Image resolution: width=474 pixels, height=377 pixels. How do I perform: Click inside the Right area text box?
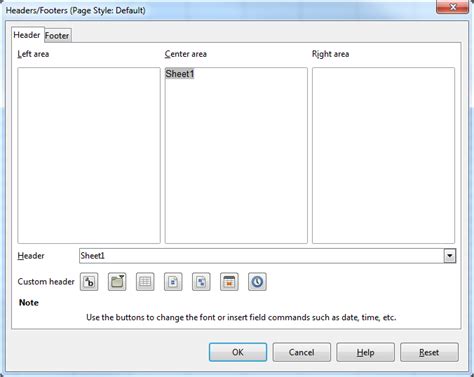point(383,155)
